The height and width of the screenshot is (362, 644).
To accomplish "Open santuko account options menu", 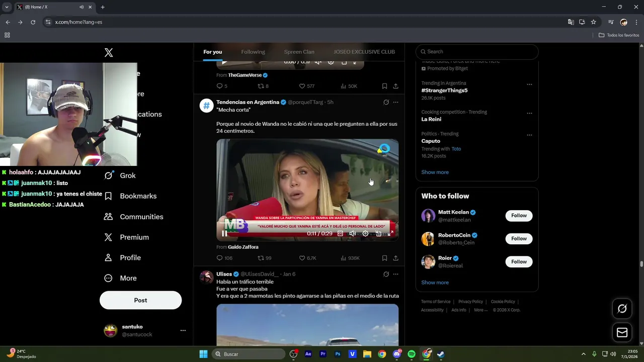I will 183,330.
